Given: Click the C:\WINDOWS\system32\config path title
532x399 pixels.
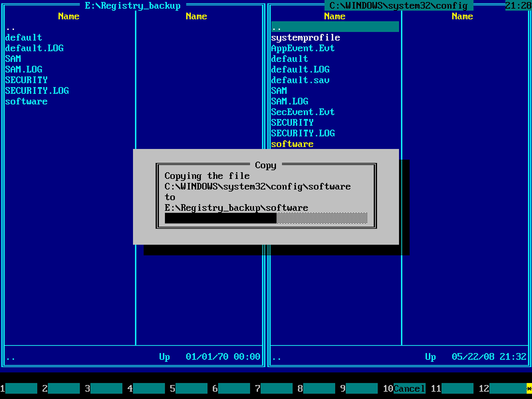Looking at the screenshot, I should pyautogui.click(x=398, y=6).
